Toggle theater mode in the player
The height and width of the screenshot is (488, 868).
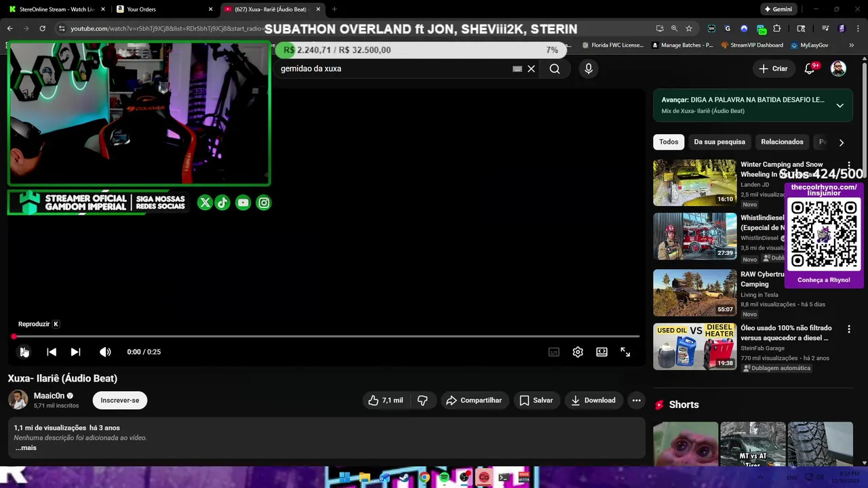tap(601, 352)
